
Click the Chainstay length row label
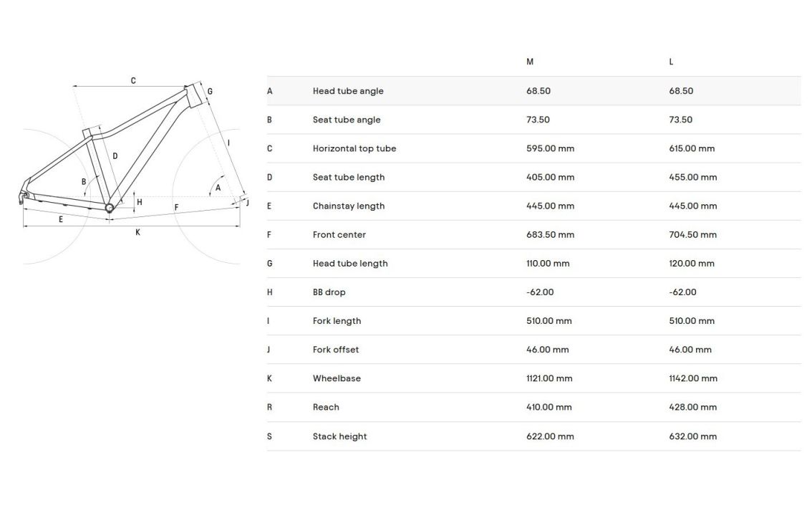pyautogui.click(x=349, y=206)
